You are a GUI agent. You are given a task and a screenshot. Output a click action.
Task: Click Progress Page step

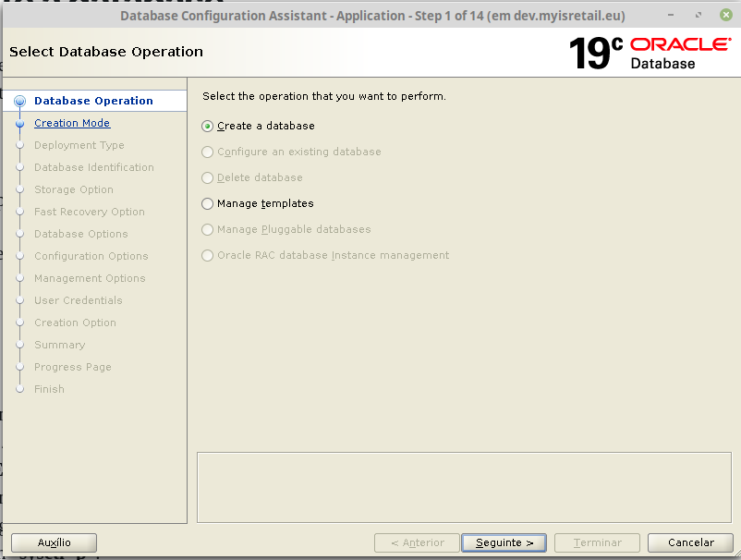(x=73, y=367)
